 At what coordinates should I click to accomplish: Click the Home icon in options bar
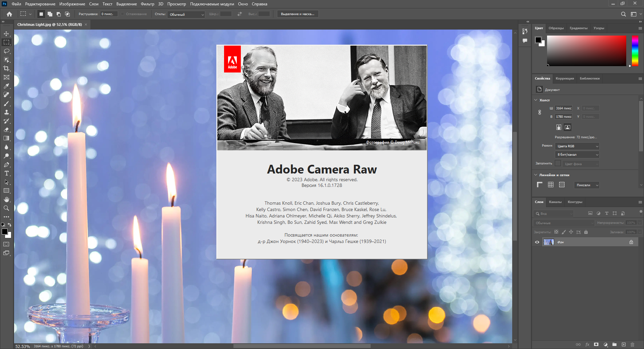click(x=9, y=14)
